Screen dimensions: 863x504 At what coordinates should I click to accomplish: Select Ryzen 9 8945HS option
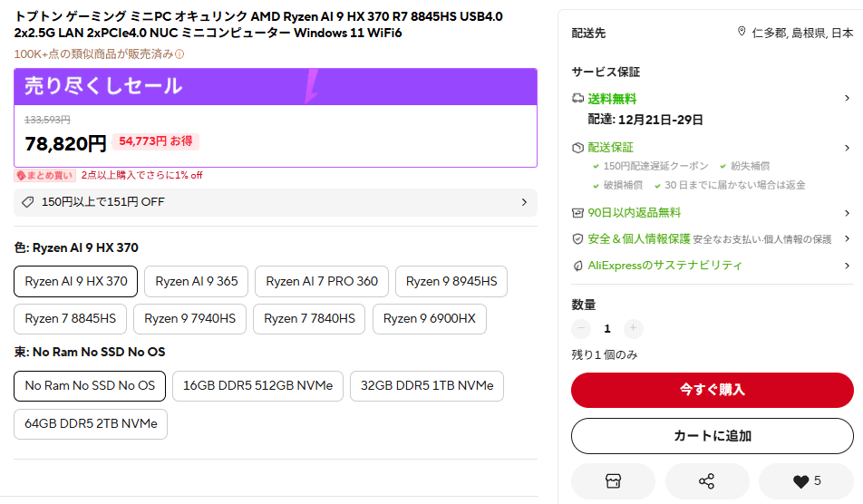pos(451,281)
